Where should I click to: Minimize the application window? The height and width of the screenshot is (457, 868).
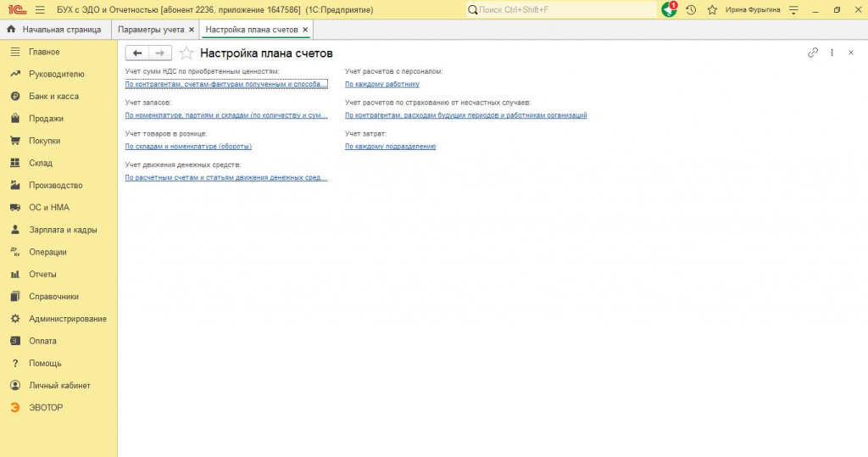click(x=815, y=10)
